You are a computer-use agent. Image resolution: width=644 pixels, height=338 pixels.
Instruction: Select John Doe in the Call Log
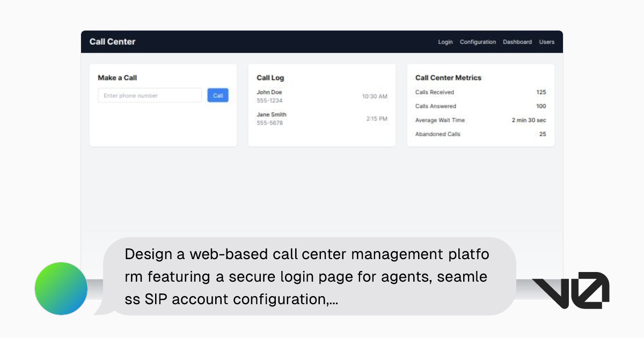(x=269, y=92)
